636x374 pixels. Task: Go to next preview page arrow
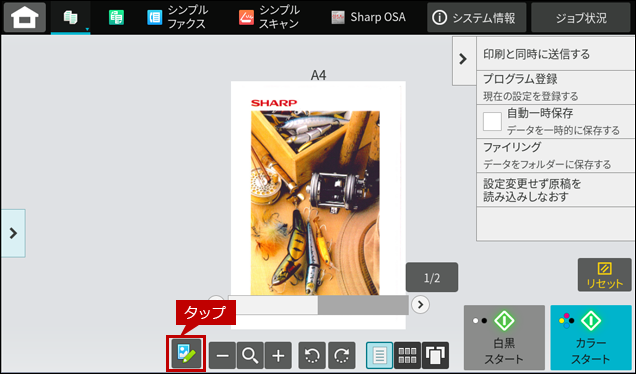tap(420, 304)
